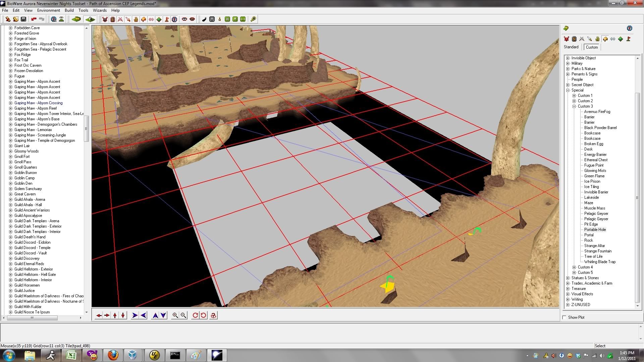Open the Wizards menu
Viewport: 644px width, 362px height.
click(100, 10)
